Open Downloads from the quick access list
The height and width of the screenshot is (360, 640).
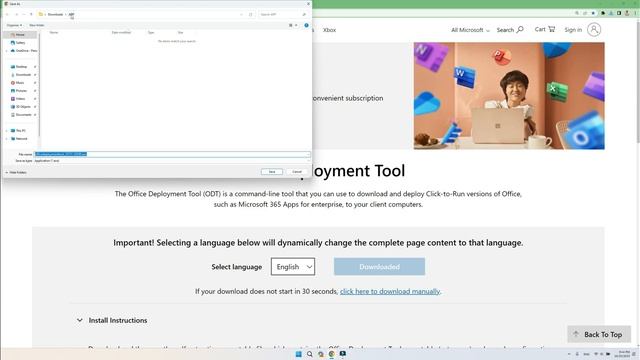22,75
